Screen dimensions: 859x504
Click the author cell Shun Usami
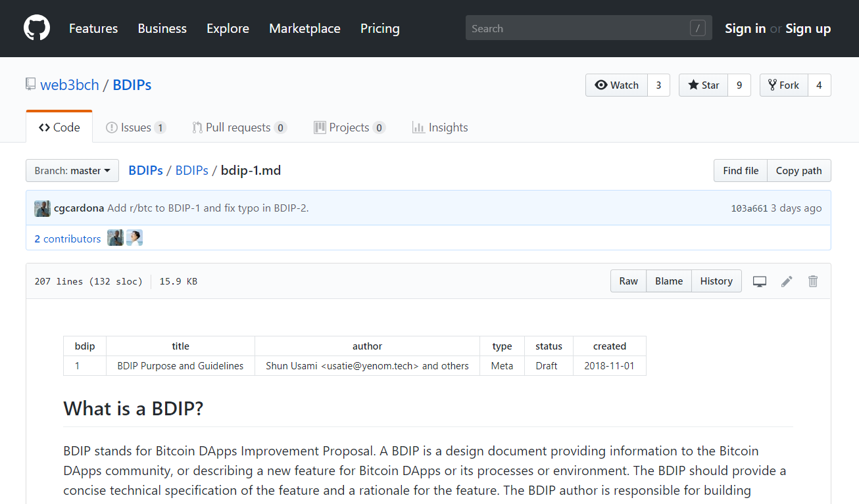367,366
